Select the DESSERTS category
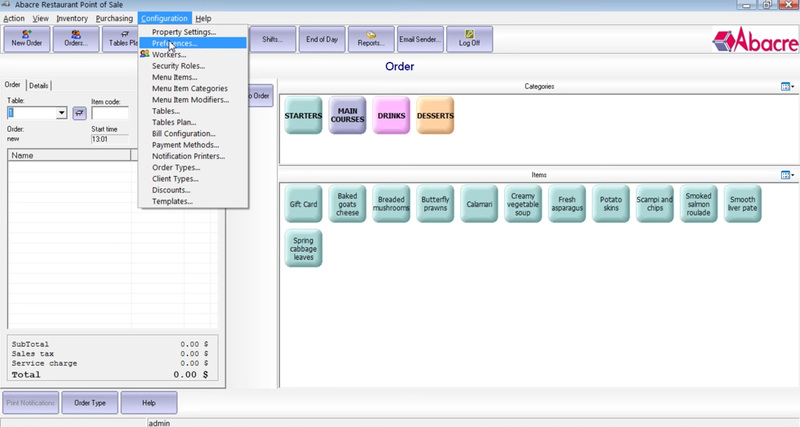This screenshot has height=427, width=800. pyautogui.click(x=435, y=116)
